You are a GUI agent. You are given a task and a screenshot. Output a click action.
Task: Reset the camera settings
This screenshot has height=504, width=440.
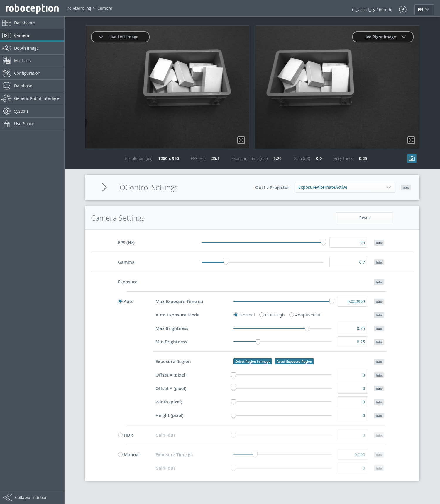364,218
